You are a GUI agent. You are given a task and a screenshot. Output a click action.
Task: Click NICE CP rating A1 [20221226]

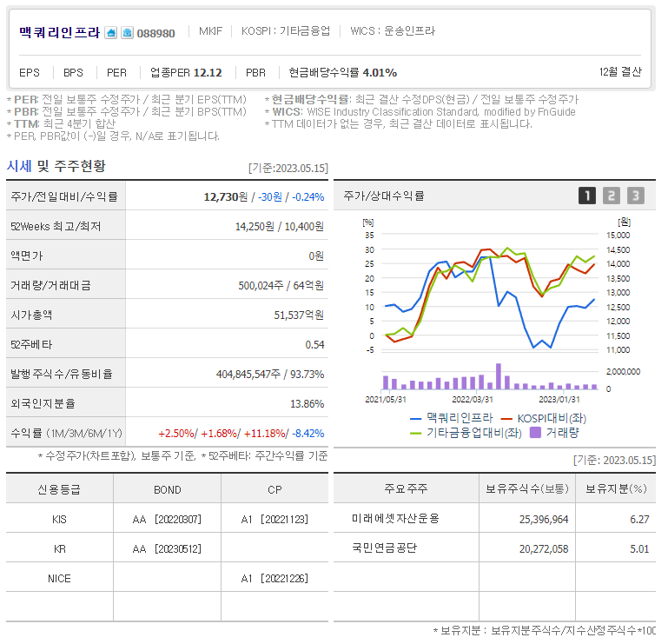click(x=274, y=578)
